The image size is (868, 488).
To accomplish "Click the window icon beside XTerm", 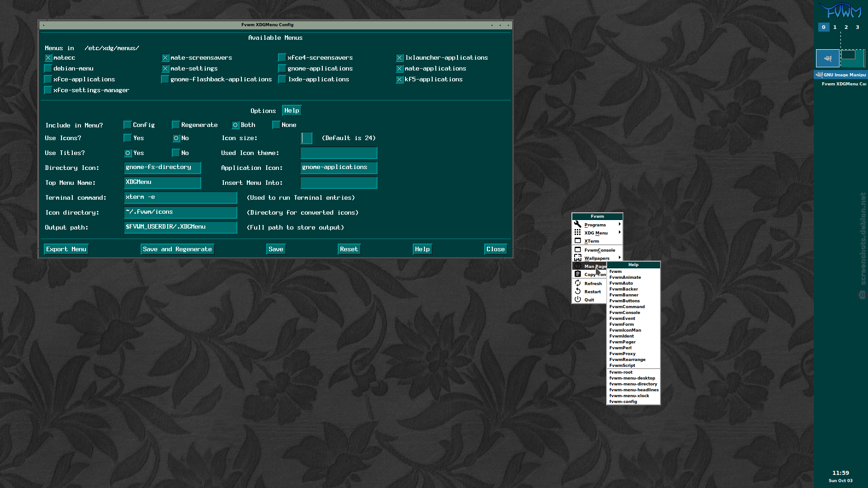I will [x=578, y=241].
